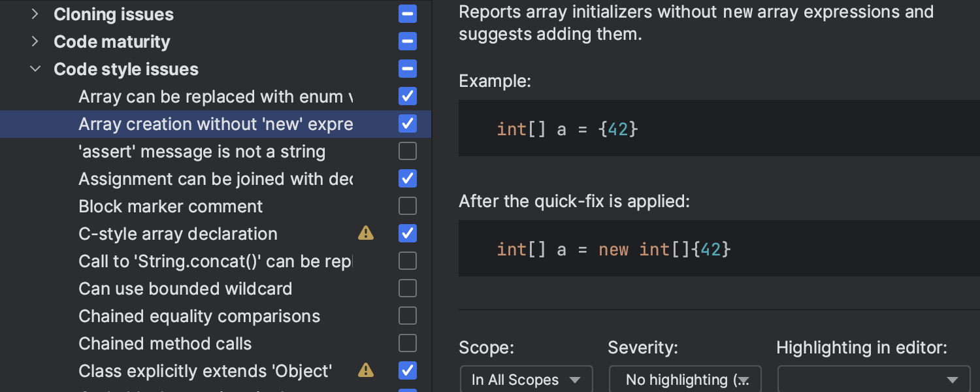The image size is (980, 392).
Task: Disable C-style array declaration checkbox
Action: click(408, 233)
